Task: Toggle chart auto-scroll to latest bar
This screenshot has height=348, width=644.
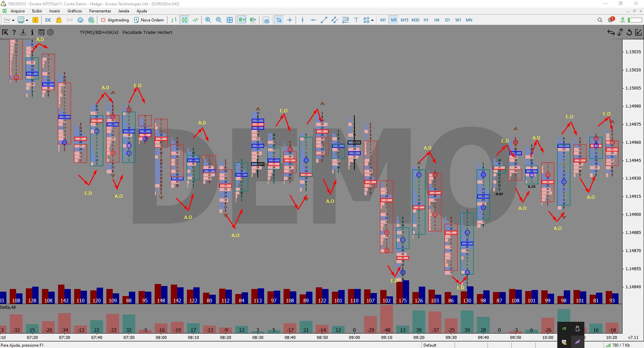Action: [242, 20]
